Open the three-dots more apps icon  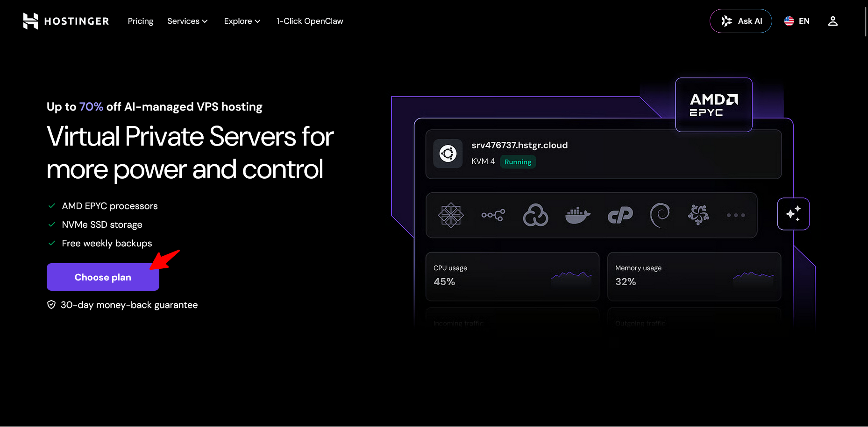736,215
